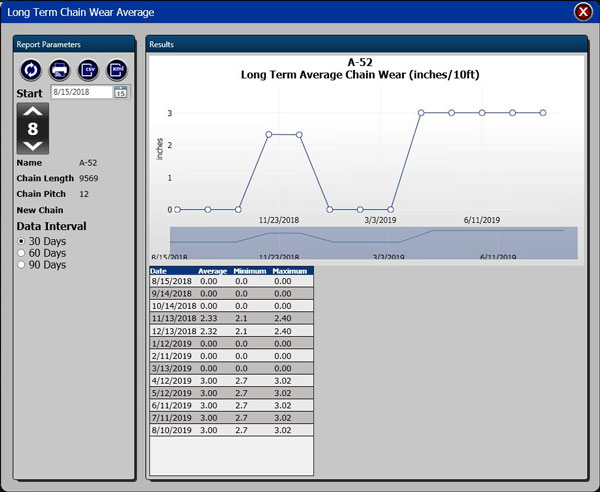Close the Long Term Chain Wear window
The width and height of the screenshot is (600, 492).
582,11
